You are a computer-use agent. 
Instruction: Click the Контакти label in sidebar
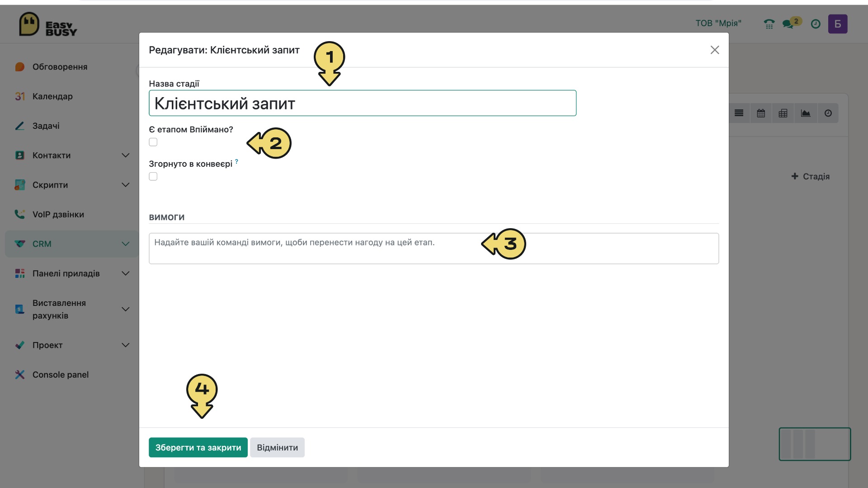(52, 155)
